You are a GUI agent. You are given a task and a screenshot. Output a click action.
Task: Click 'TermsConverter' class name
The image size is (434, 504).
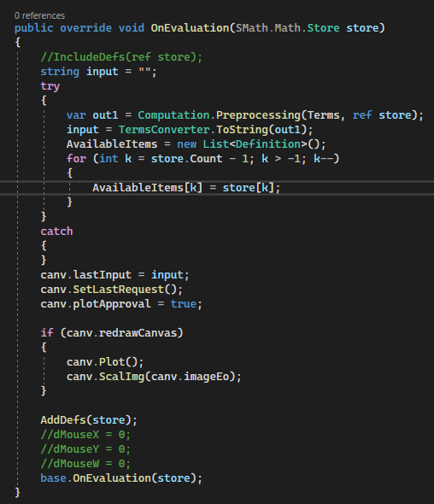tap(164, 130)
